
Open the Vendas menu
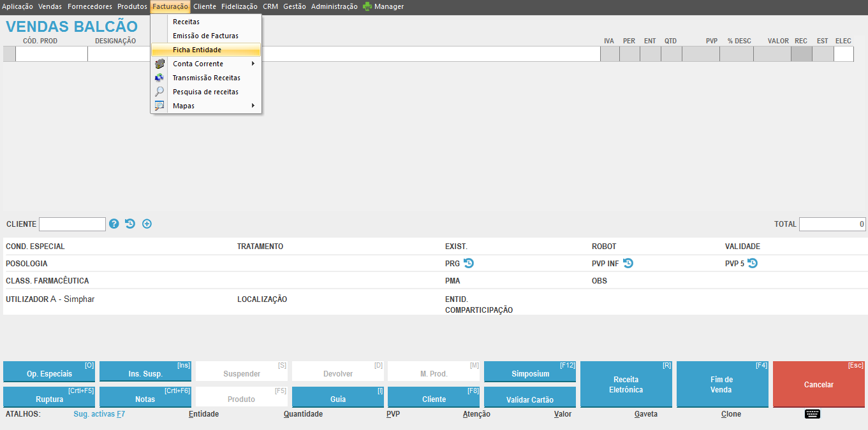(50, 6)
